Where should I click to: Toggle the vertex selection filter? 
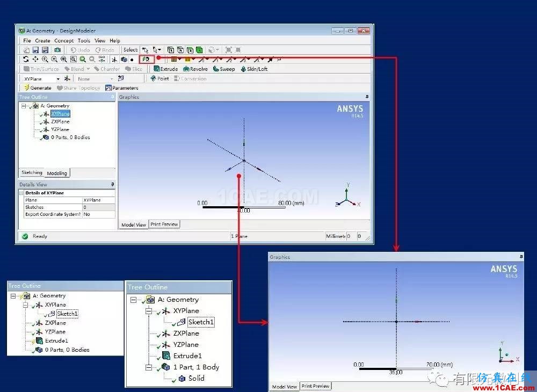click(x=171, y=50)
